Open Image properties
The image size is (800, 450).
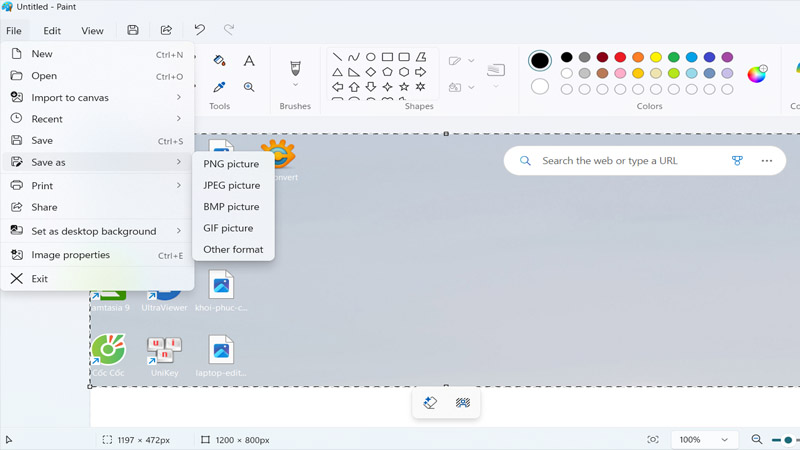tap(97, 255)
